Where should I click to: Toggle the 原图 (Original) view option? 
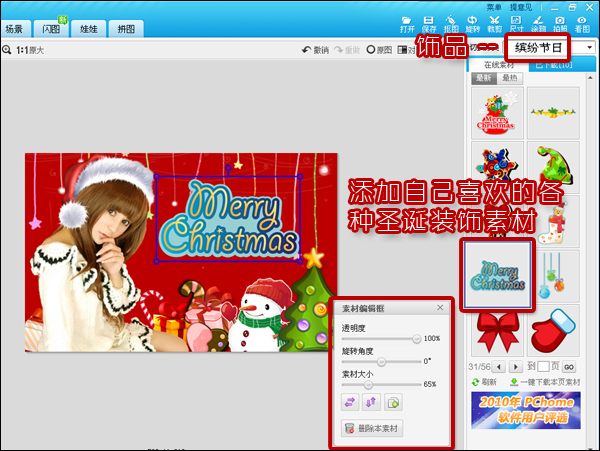click(x=379, y=49)
